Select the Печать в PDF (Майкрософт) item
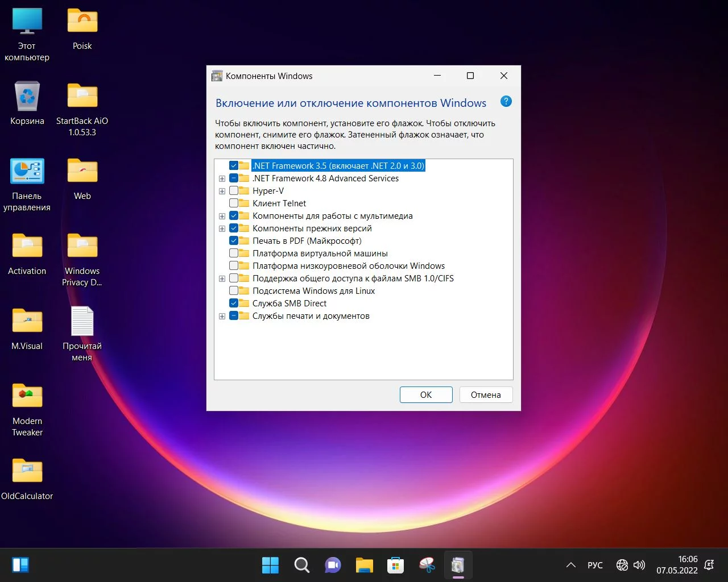This screenshot has height=582, width=728. point(307,241)
